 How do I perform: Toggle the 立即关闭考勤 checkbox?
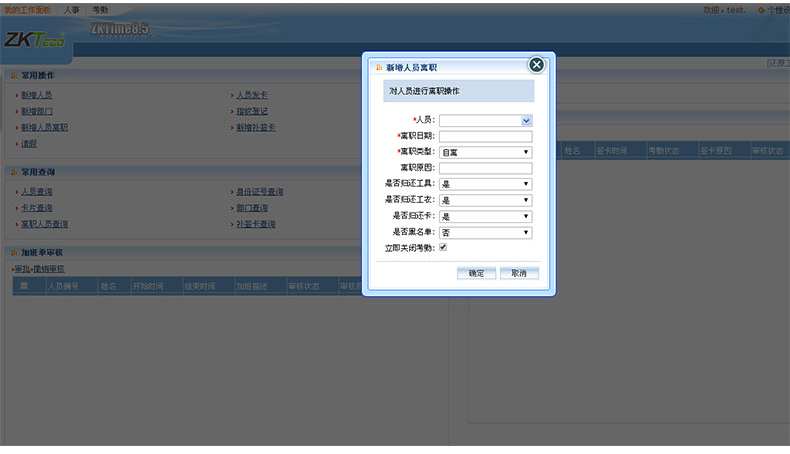442,247
